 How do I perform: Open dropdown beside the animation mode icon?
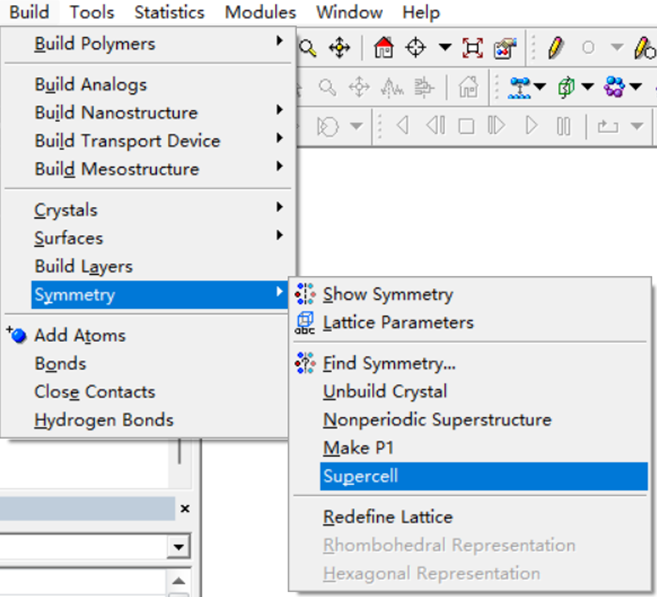(356, 126)
